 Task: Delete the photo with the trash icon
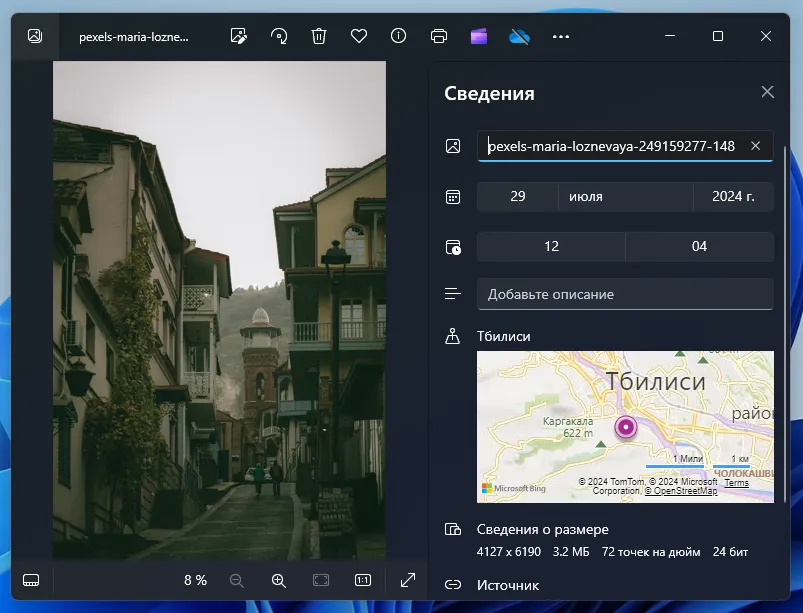point(319,36)
